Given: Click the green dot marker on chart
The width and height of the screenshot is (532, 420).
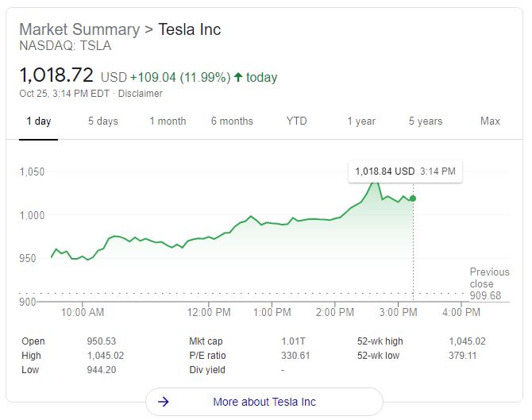Looking at the screenshot, I should point(413,198).
